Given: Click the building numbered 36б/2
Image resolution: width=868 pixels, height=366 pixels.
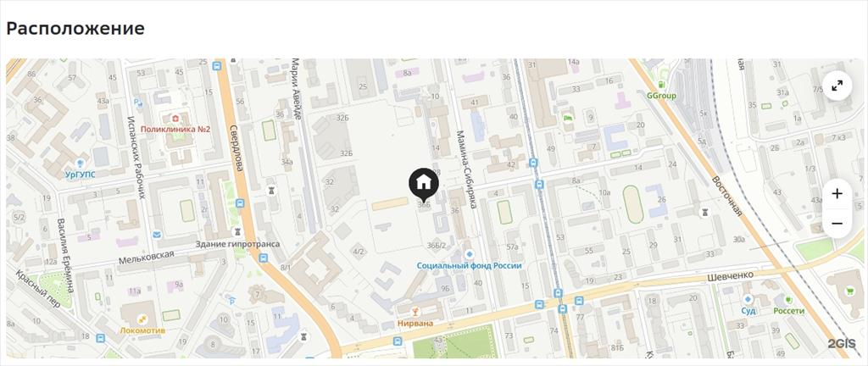Looking at the screenshot, I should pos(437,245).
